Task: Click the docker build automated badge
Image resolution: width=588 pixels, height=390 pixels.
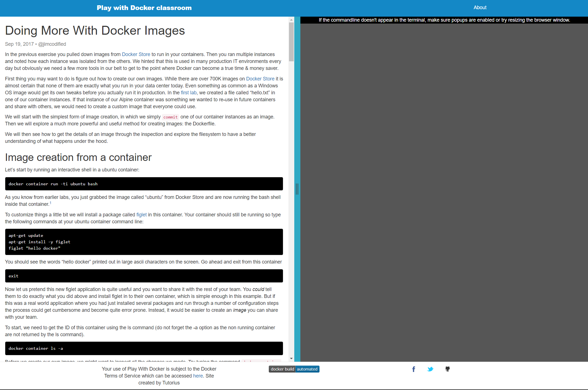Action: click(294, 369)
